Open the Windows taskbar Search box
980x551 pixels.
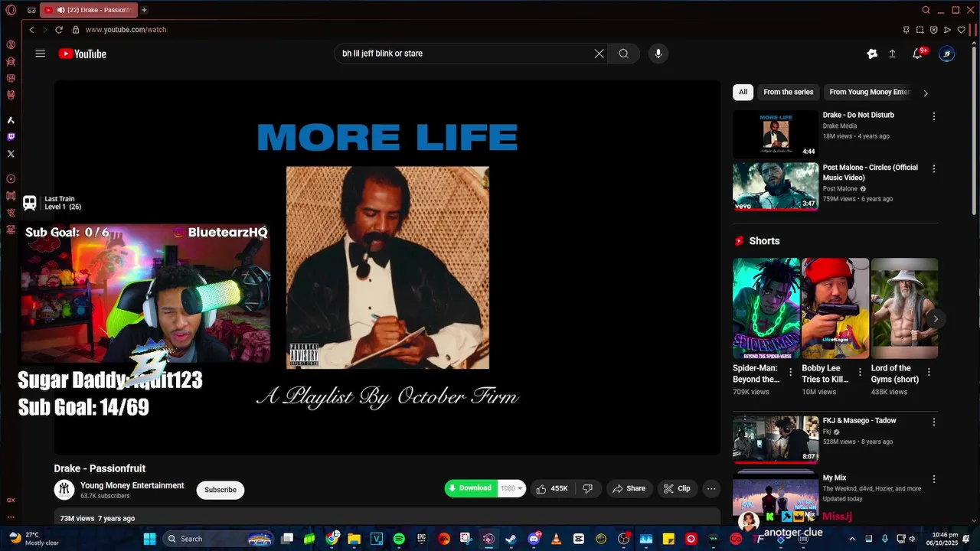pos(219,539)
